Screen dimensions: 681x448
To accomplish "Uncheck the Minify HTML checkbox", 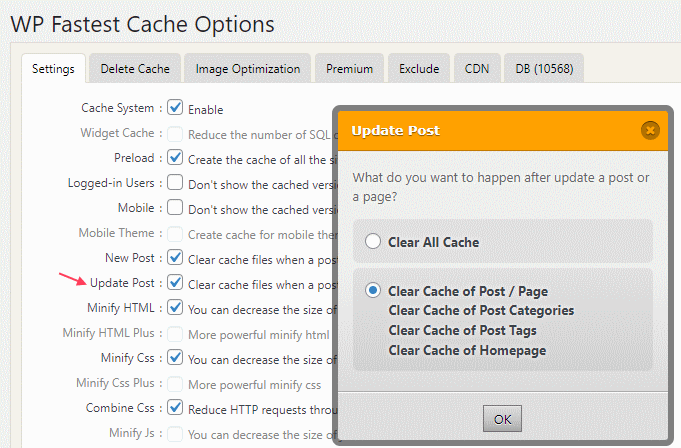I will click(175, 307).
